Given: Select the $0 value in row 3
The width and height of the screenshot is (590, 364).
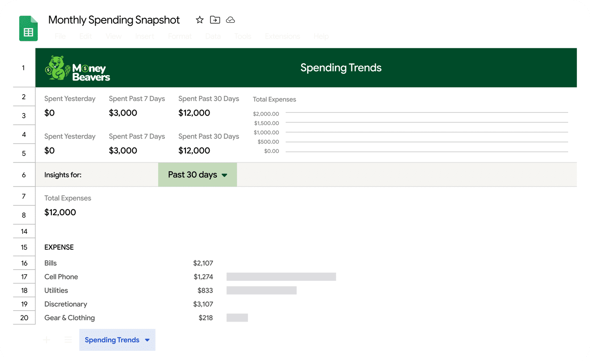Looking at the screenshot, I should click(49, 113).
